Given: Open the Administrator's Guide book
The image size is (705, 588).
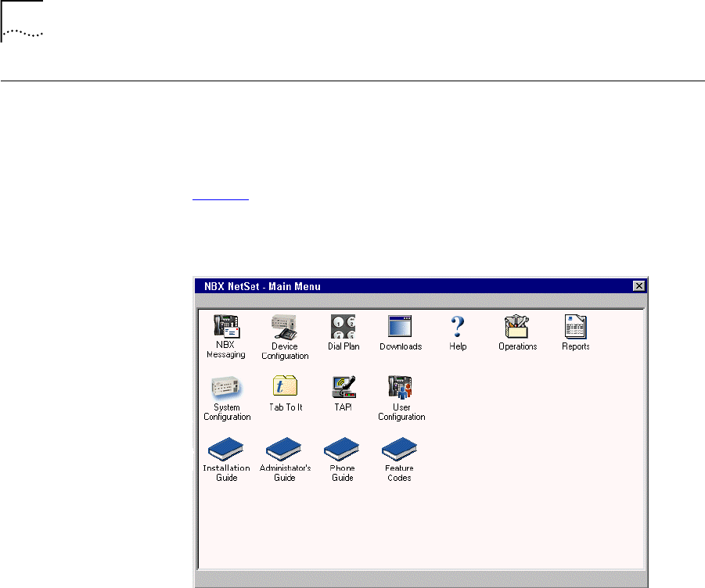Looking at the screenshot, I should point(284,449).
